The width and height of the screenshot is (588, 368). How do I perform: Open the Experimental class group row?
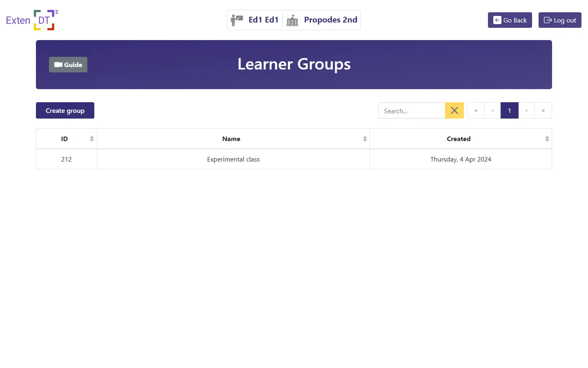[x=233, y=159]
